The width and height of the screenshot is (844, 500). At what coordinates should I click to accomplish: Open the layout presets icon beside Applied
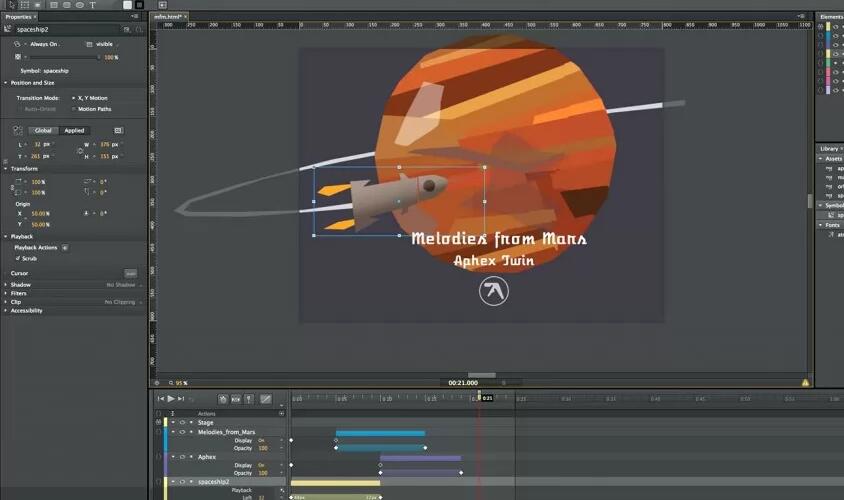pyautogui.click(x=118, y=130)
